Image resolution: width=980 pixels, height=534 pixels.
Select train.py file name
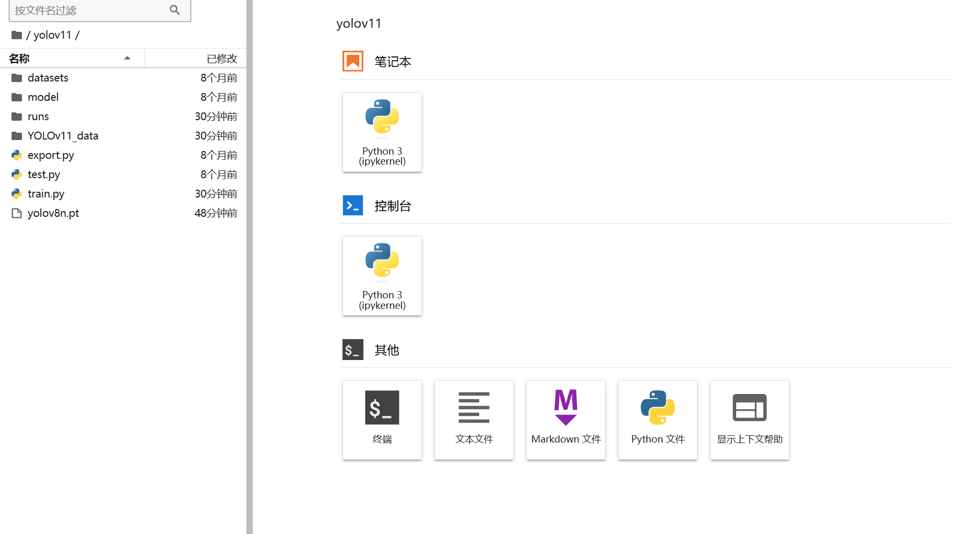pos(46,194)
